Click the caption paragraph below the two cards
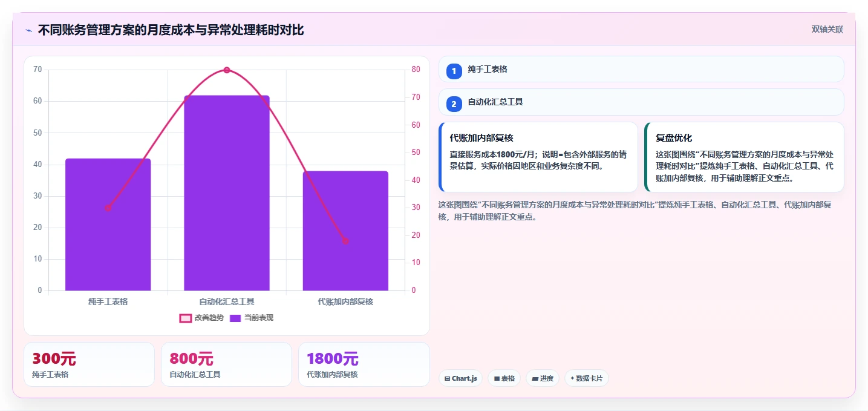Screen dimensions: 868x411 635,211
